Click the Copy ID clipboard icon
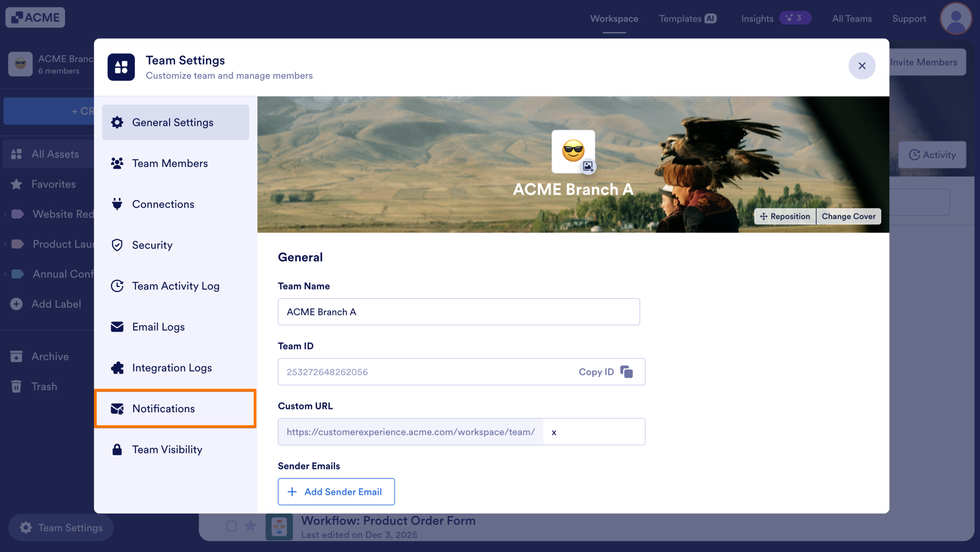The image size is (980, 552). [627, 372]
